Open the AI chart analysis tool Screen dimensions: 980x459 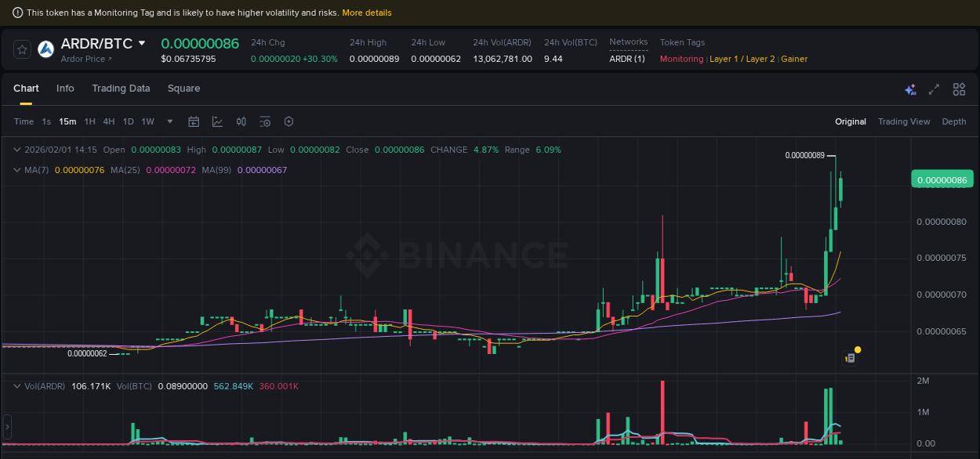click(x=910, y=89)
